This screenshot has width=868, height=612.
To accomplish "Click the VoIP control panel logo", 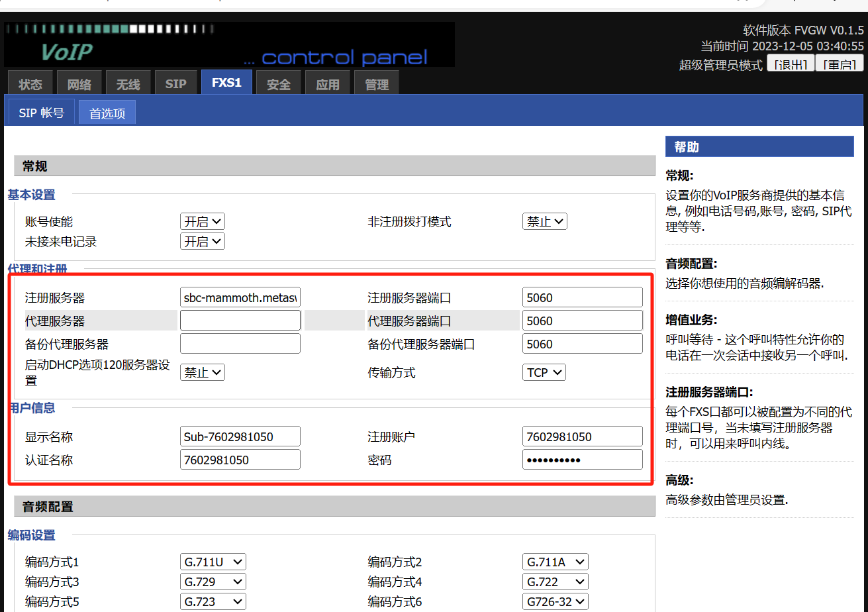I will coord(229,44).
